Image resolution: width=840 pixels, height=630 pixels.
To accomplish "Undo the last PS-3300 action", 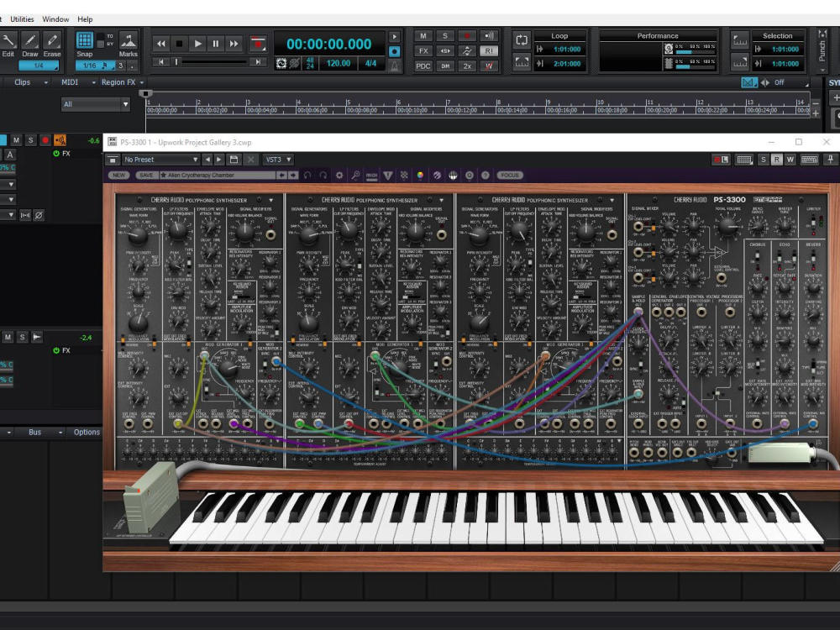I will pos(307,176).
